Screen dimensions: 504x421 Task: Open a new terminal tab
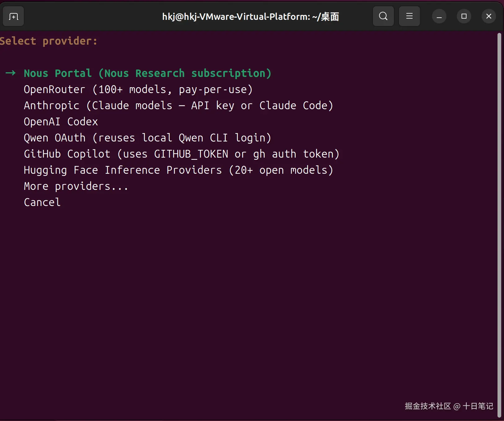(13, 16)
